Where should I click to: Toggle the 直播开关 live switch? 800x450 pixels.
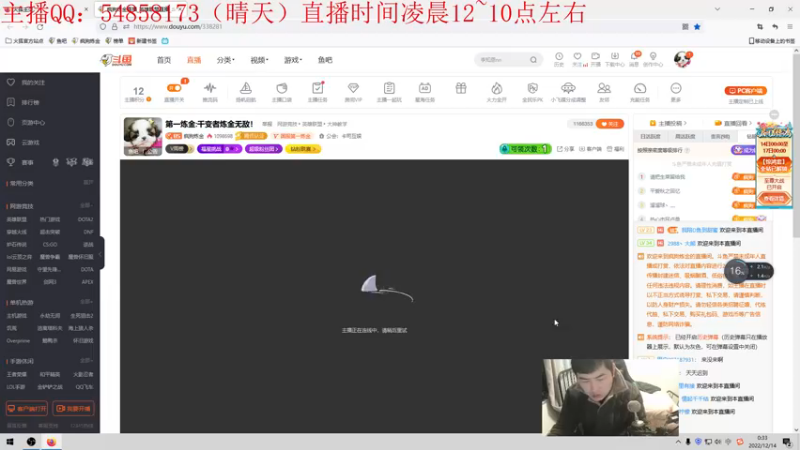[x=174, y=88]
